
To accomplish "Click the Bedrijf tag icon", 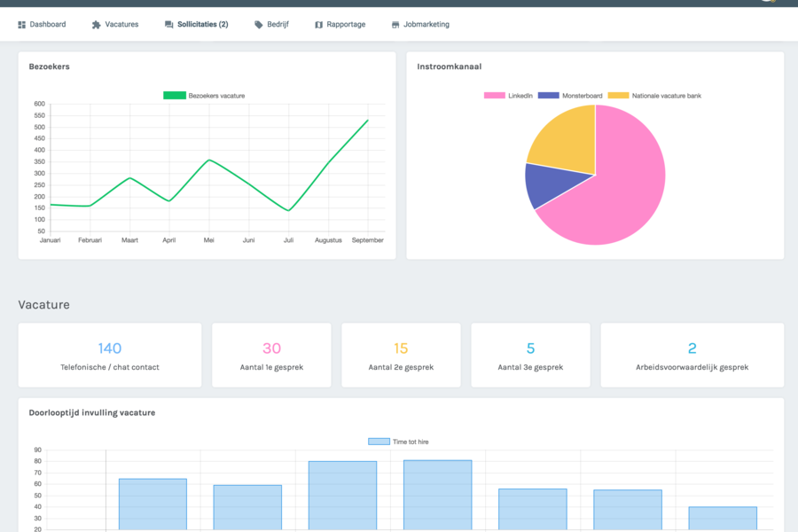I will tap(259, 25).
